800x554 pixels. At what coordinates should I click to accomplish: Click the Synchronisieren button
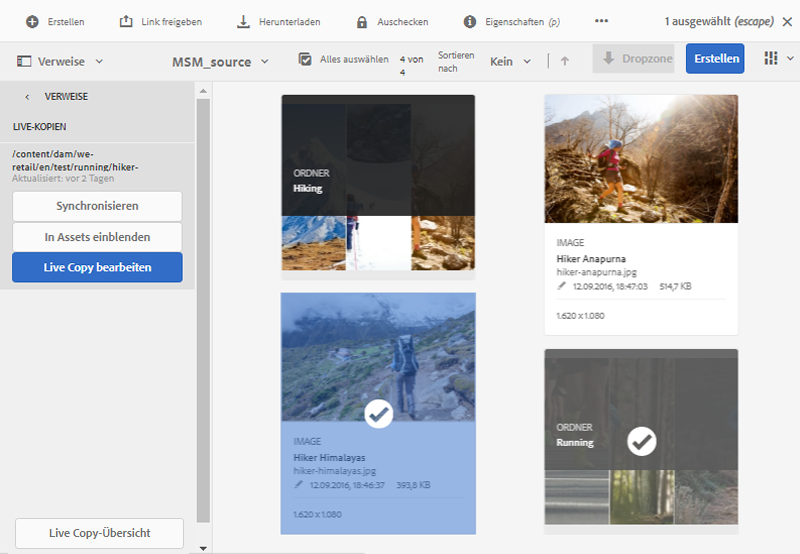click(x=97, y=206)
